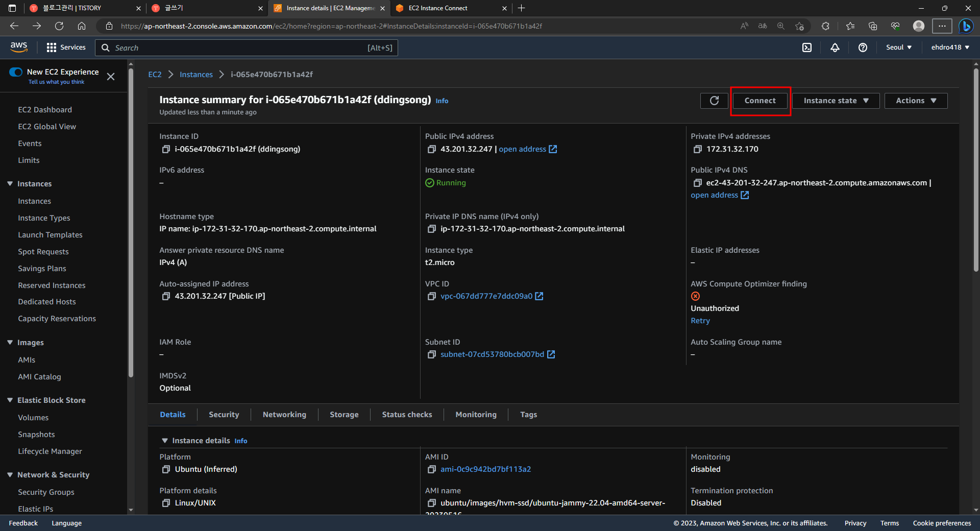Open a new browser tab

point(521,8)
